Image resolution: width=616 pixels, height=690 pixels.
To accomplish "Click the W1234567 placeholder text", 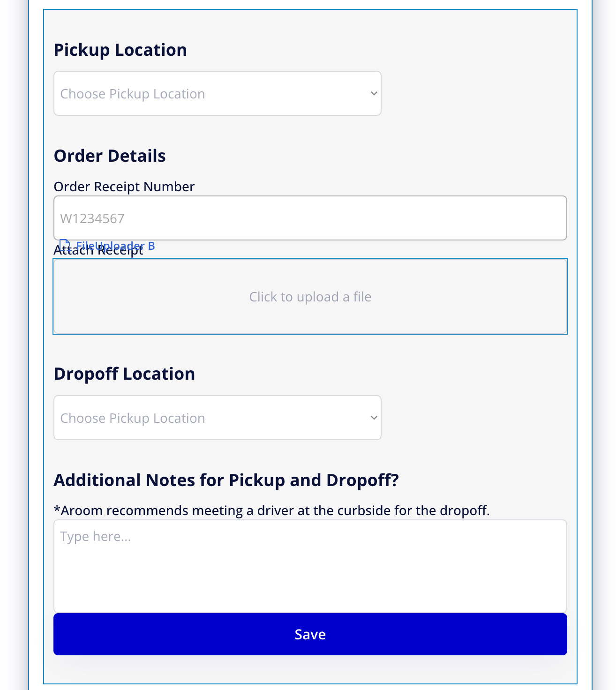I will pyautogui.click(x=92, y=218).
